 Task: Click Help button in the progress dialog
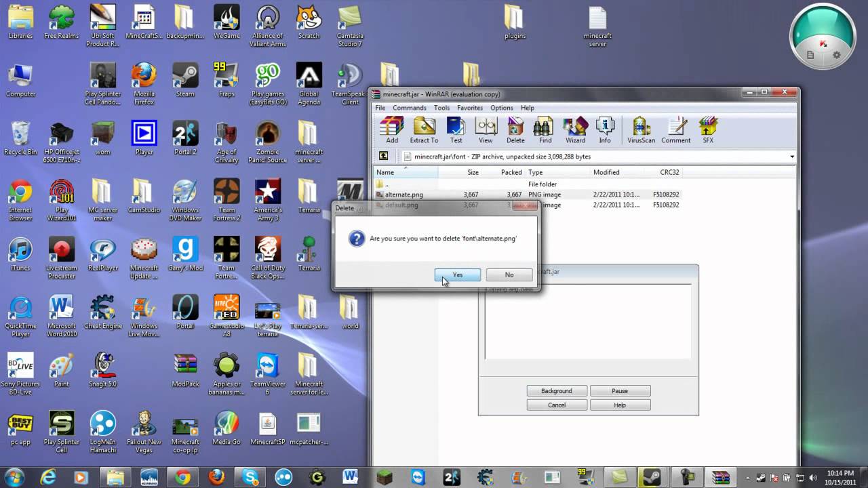[x=620, y=405]
